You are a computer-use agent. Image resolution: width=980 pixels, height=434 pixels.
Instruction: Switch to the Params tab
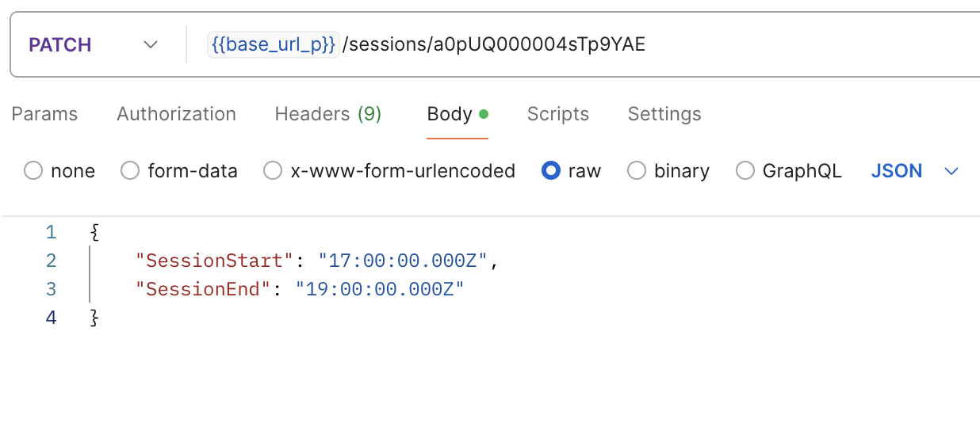click(x=44, y=114)
